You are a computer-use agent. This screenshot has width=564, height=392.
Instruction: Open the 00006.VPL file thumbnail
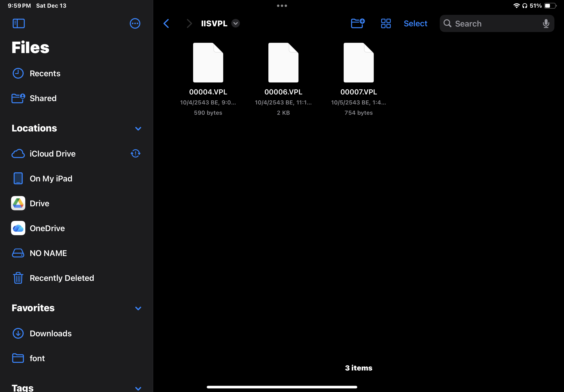pos(283,63)
